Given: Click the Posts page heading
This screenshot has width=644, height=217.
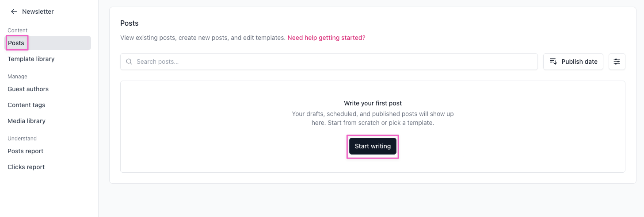Looking at the screenshot, I should [129, 23].
